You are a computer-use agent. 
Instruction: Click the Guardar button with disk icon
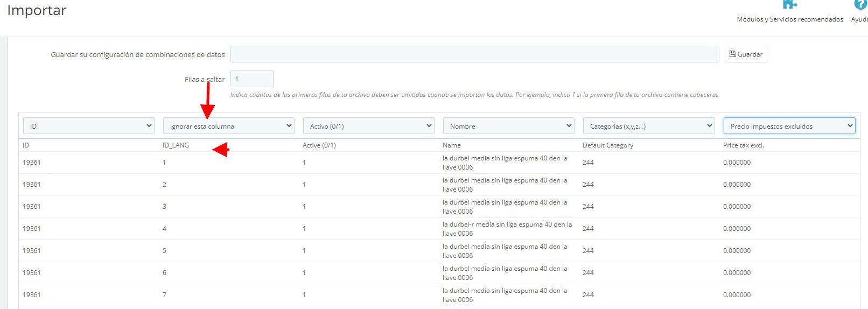746,54
